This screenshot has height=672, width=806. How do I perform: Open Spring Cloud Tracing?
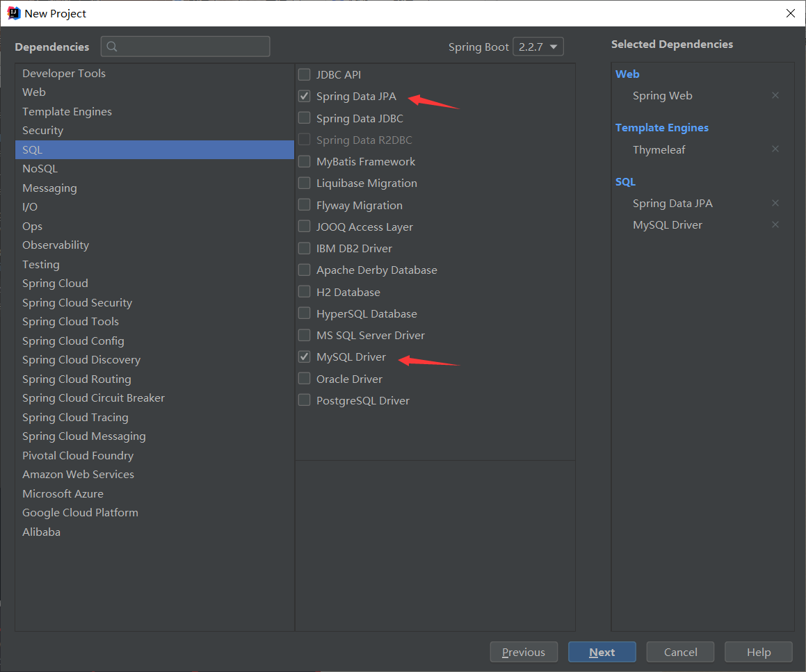(154, 417)
